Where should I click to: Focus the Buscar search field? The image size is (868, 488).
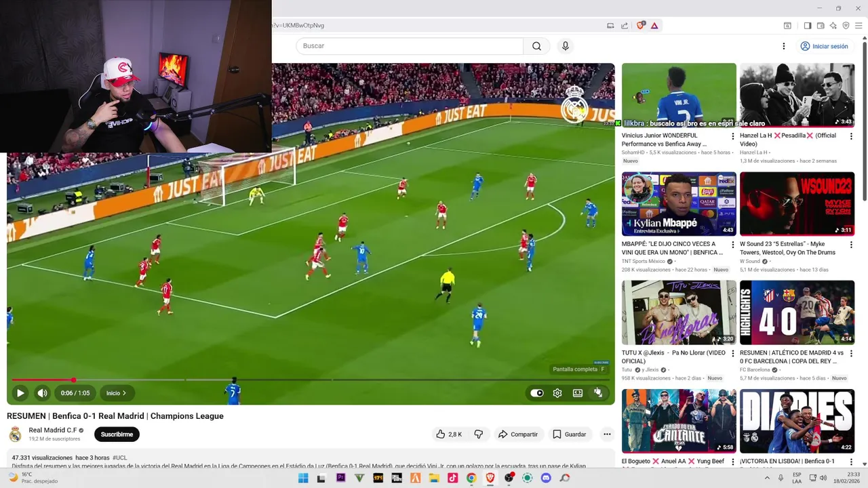click(409, 46)
